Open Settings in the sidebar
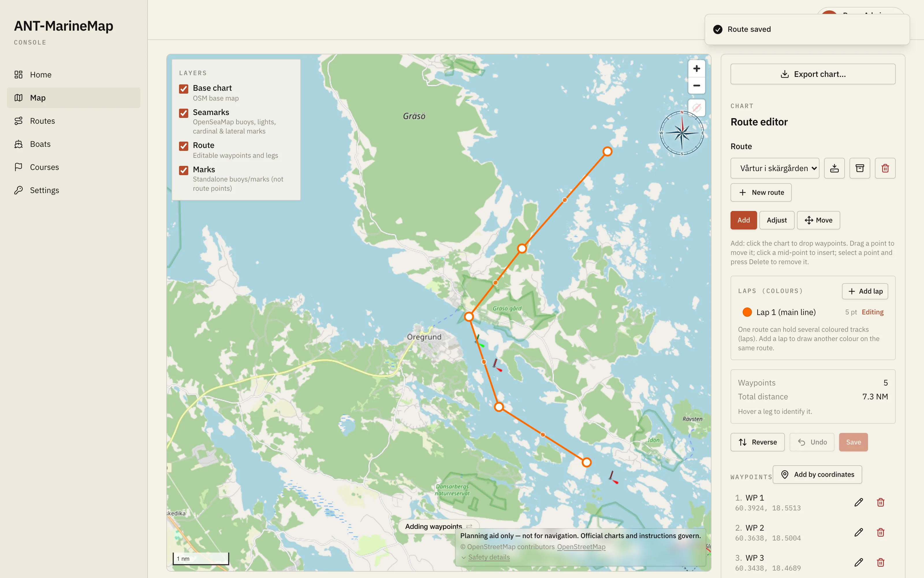 (x=73, y=190)
